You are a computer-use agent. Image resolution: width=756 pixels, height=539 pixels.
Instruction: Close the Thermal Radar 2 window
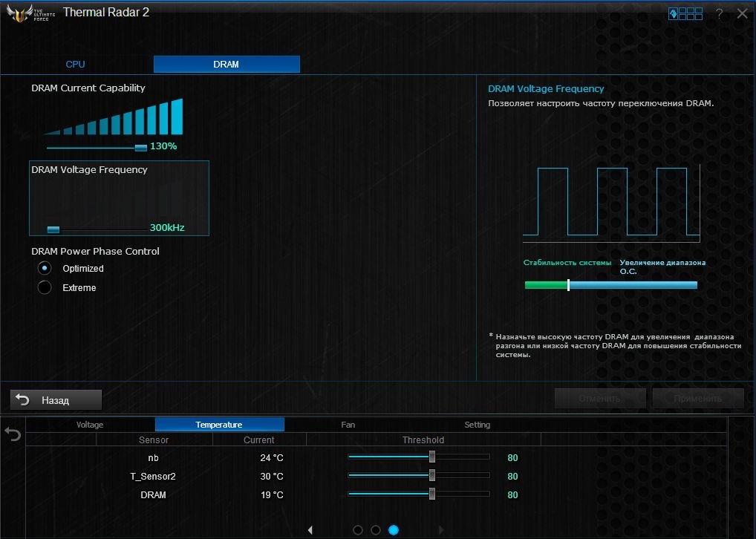coord(743,13)
